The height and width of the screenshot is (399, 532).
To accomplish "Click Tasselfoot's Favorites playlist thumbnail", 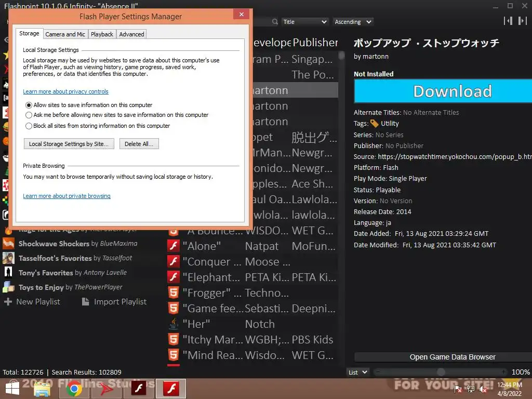I will (x=8, y=258).
